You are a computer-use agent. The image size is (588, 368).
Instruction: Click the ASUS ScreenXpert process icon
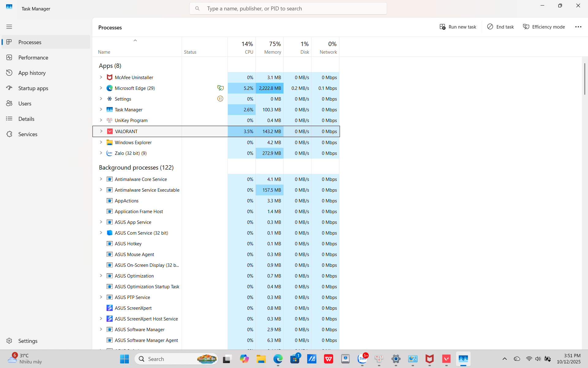[x=109, y=308]
